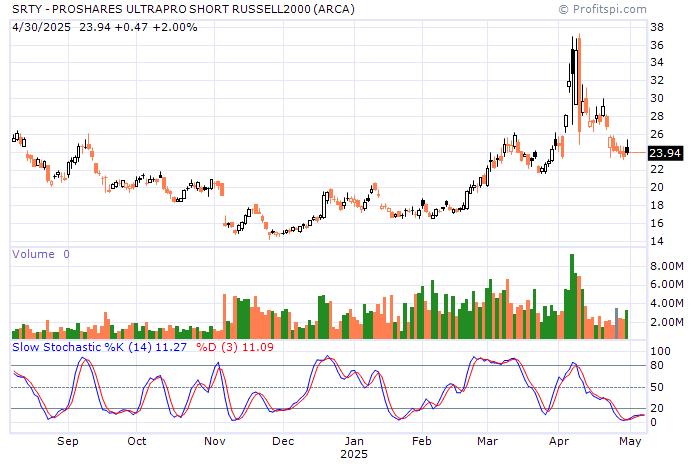This screenshot has width=700, height=464.
Task: Click the 26 price axis label
Action: point(657,134)
